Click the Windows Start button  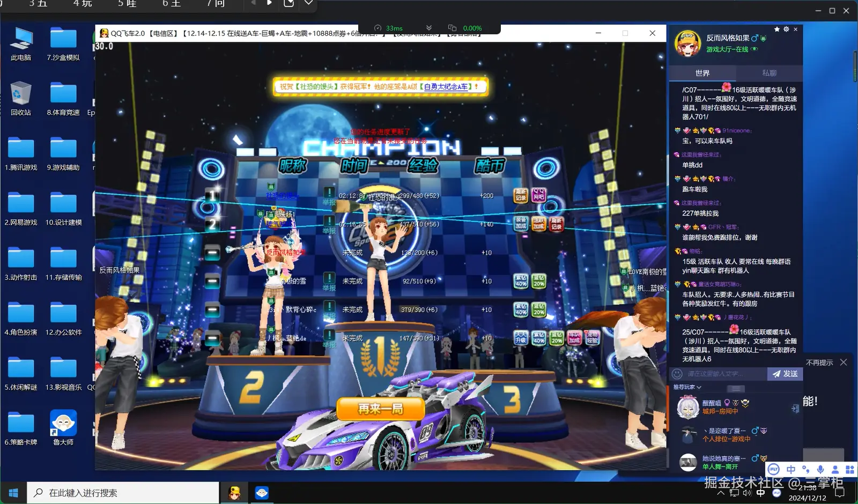(x=13, y=493)
